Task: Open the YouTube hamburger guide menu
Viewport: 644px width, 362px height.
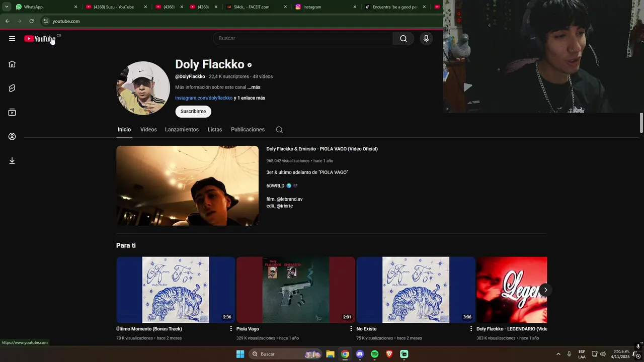Action: pyautogui.click(x=12, y=39)
